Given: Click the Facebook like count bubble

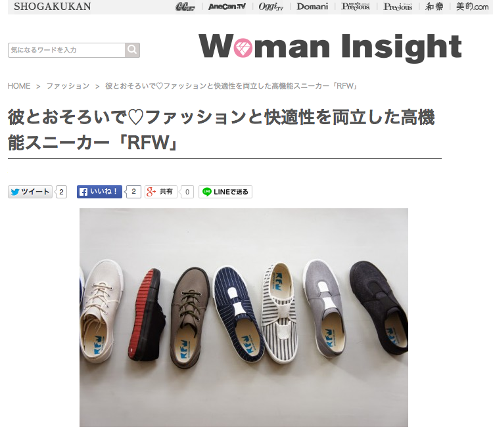Looking at the screenshot, I should (x=133, y=192).
